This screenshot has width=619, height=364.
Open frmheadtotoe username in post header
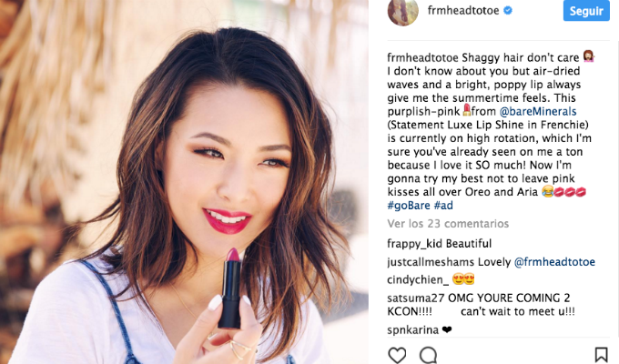[x=463, y=11]
